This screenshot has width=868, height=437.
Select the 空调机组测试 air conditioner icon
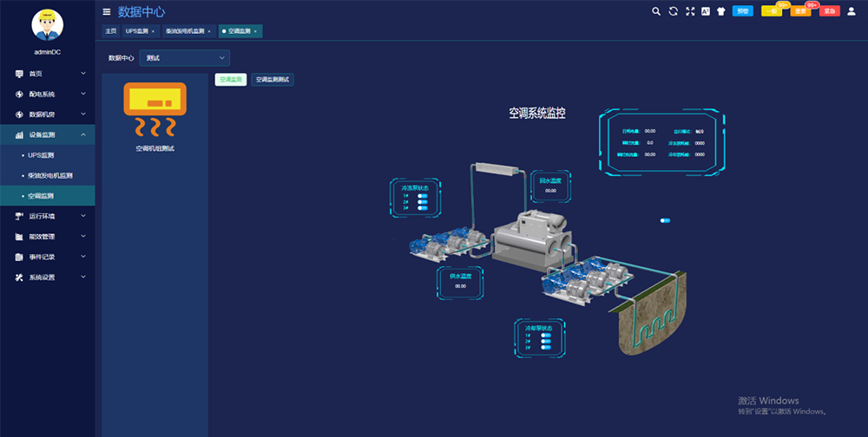pos(155,111)
